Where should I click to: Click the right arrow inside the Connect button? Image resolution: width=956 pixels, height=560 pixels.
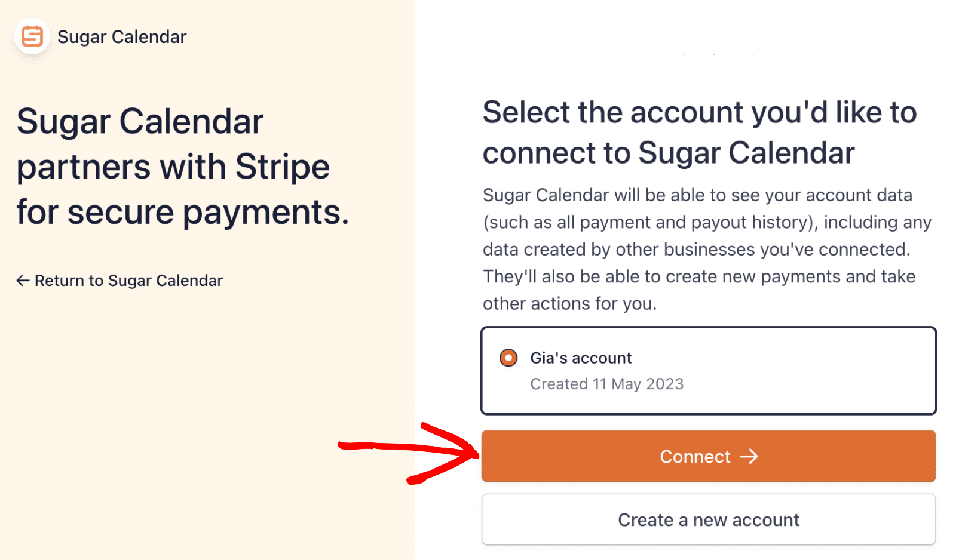[749, 456]
